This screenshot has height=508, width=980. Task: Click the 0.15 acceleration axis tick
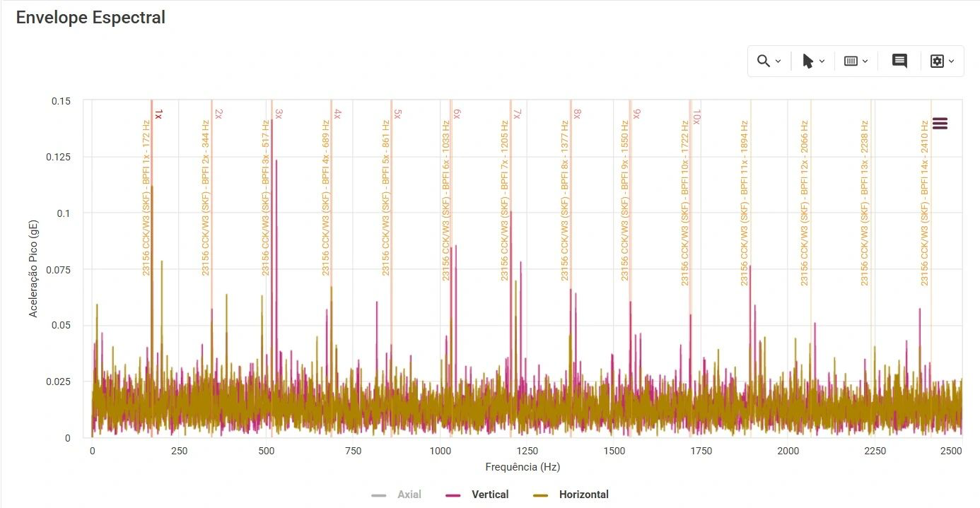(61, 101)
